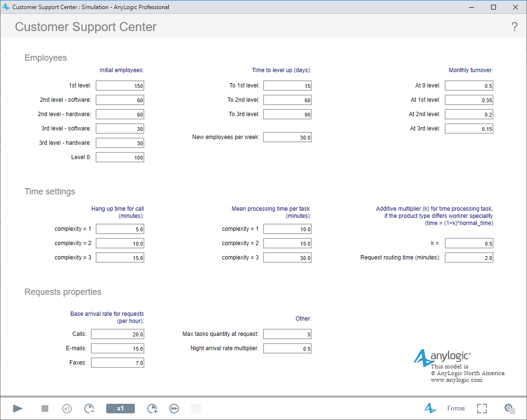Edit mean processing time complexity 3 field
Image resolution: width=527 pixels, height=420 pixels.
tap(287, 258)
